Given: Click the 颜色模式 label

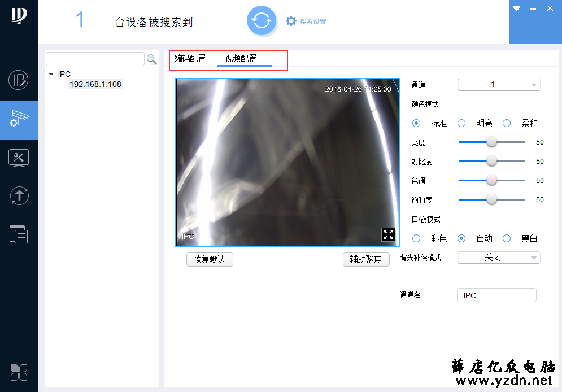Looking at the screenshot, I should 425,104.
